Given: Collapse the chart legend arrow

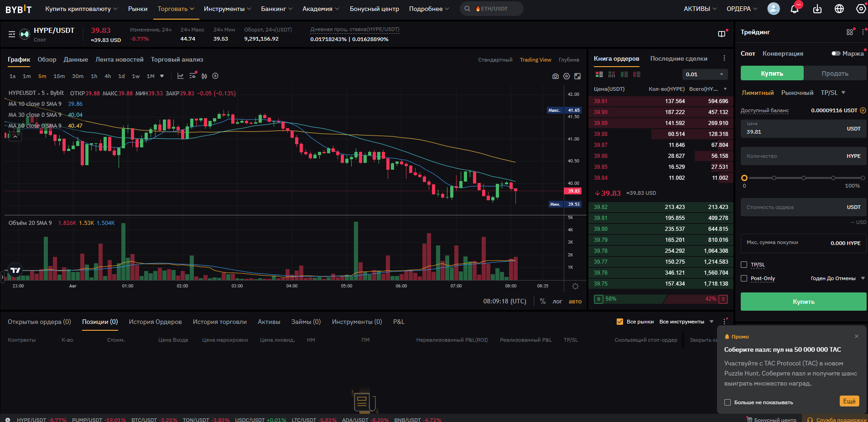Looking at the screenshot, I should tap(16, 136).
